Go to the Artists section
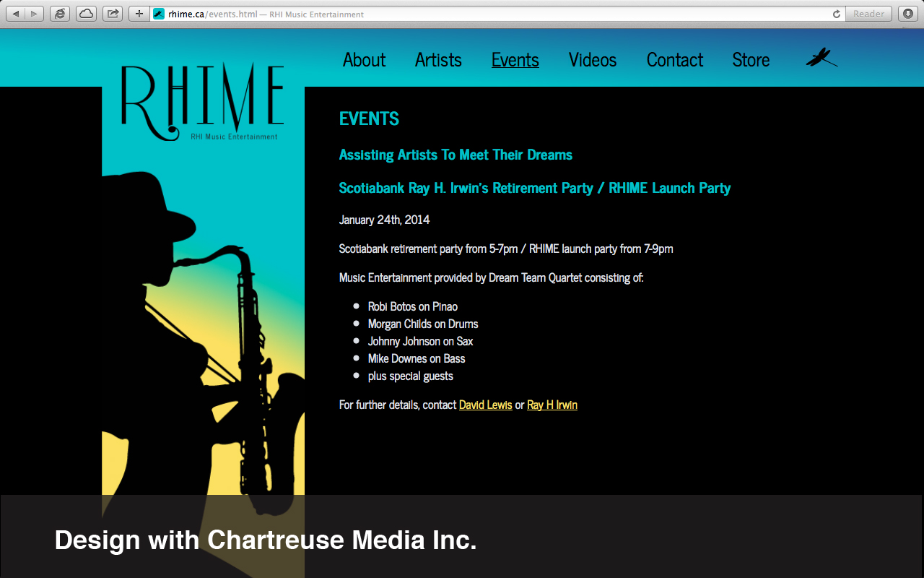The width and height of the screenshot is (924, 578). point(438,60)
